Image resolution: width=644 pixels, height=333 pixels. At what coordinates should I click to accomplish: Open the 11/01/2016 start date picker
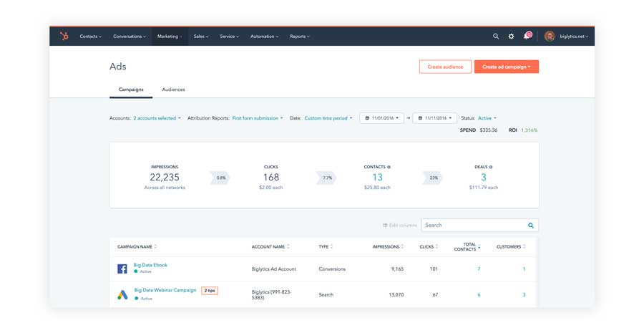(381, 118)
